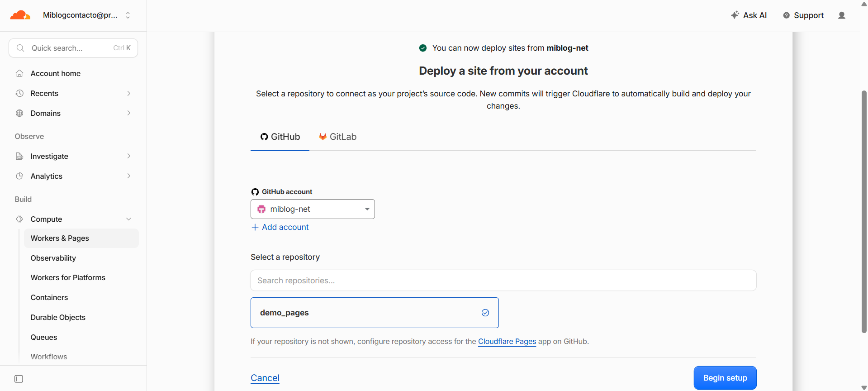Viewport: 868px width, 391px height.
Task: Click the scrollbar up arrow
Action: coord(864,4)
